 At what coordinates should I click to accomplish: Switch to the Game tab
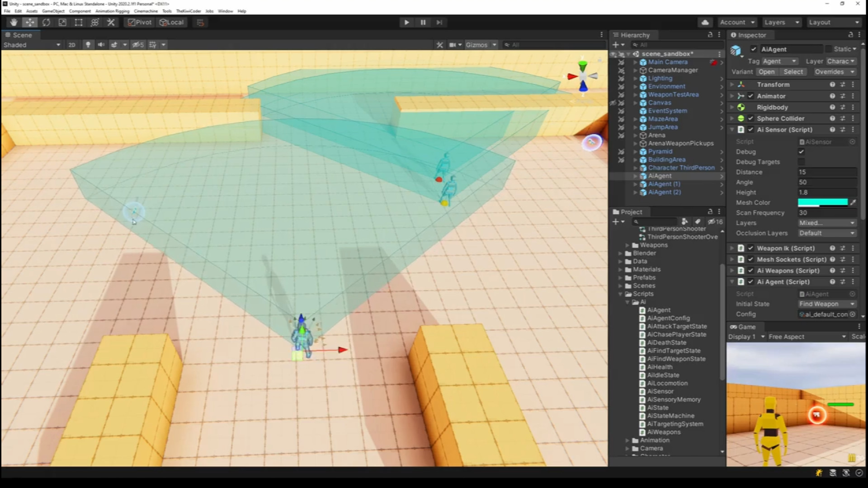point(743,327)
